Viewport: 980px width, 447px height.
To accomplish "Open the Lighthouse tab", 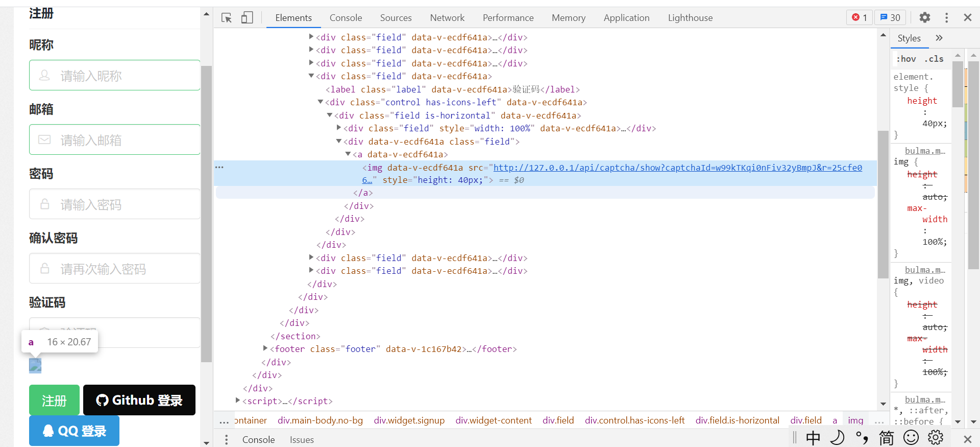I will tap(690, 18).
